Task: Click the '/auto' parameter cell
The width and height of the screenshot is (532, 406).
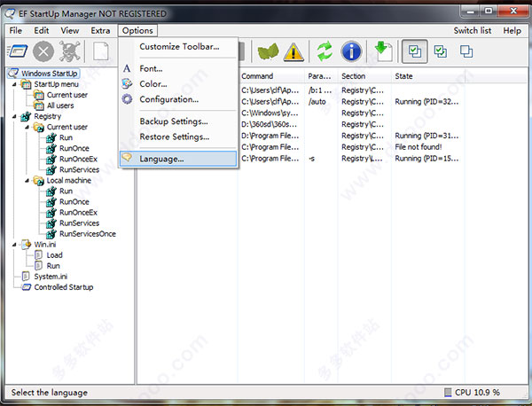Action: 317,101
